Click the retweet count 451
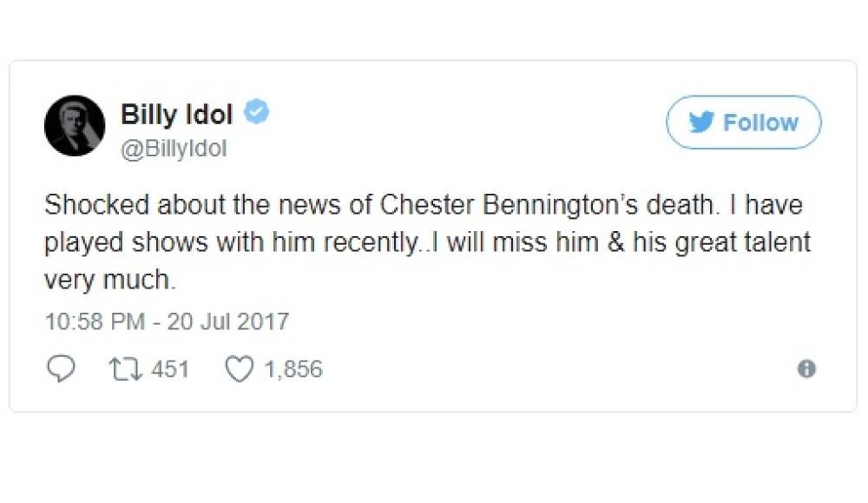Image resolution: width=868 pixels, height=503 pixels. (x=170, y=369)
